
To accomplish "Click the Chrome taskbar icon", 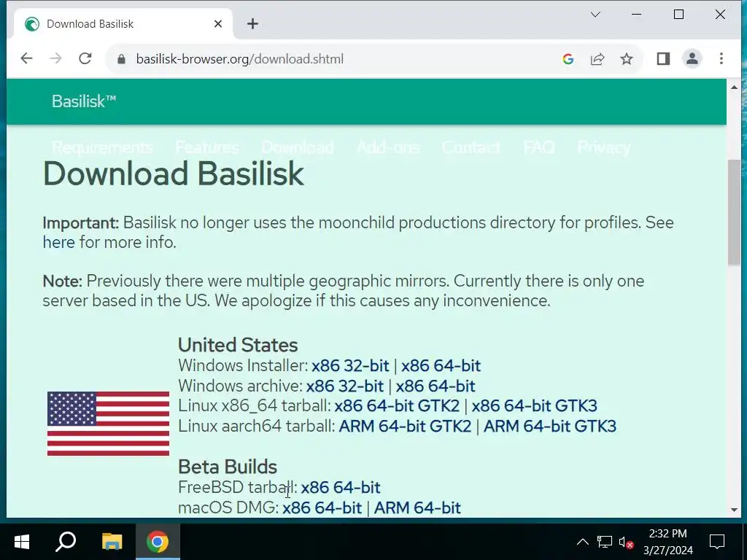I will (158, 542).
